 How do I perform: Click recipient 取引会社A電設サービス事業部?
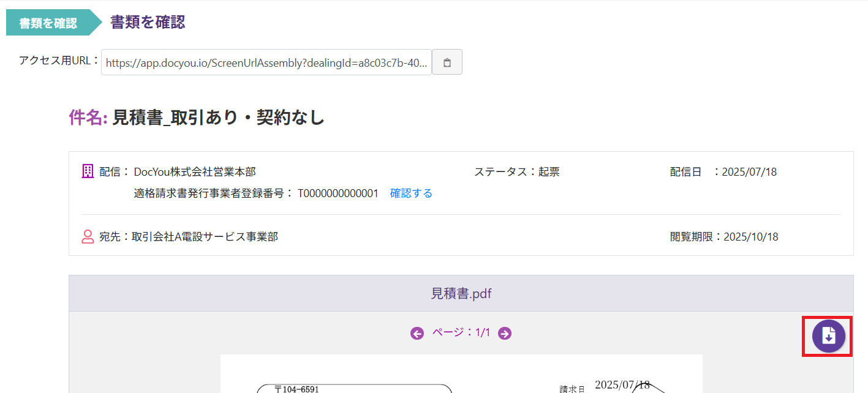[x=205, y=237]
